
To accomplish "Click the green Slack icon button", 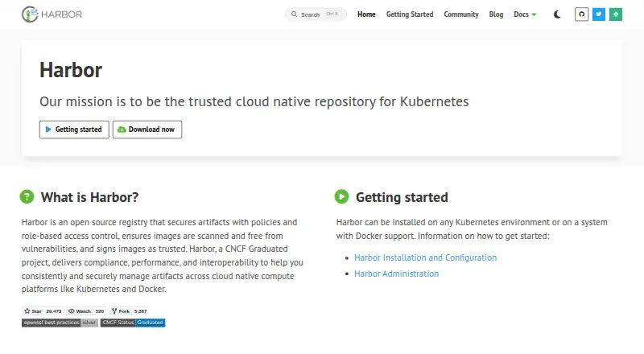I will 616,14.
